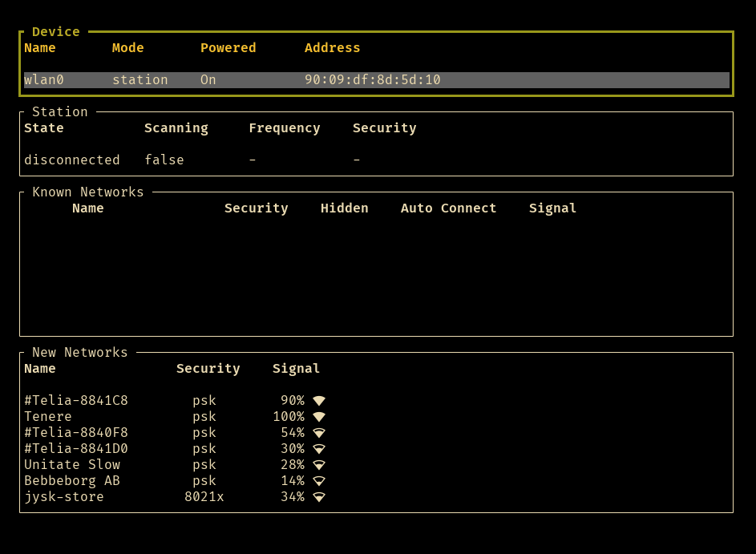The width and height of the screenshot is (756, 554).
Task: Collapse the Known Networks panel
Action: point(87,192)
